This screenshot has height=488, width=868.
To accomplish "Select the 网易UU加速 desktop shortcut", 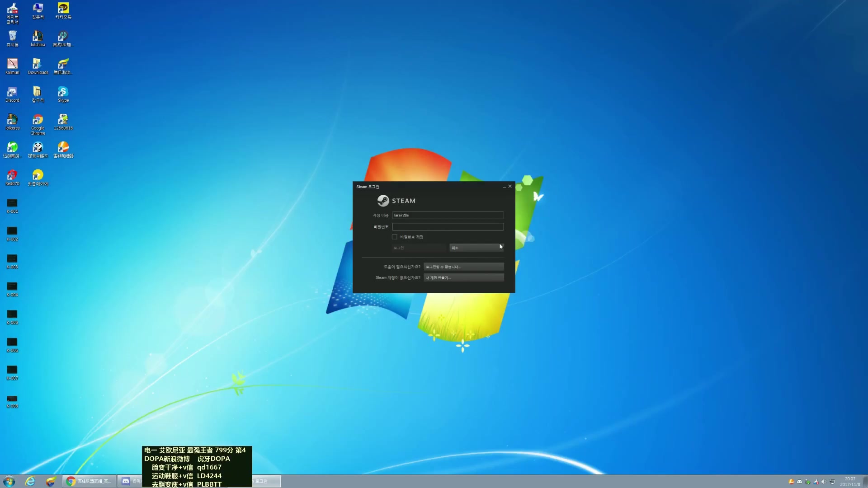I will pos(63,39).
